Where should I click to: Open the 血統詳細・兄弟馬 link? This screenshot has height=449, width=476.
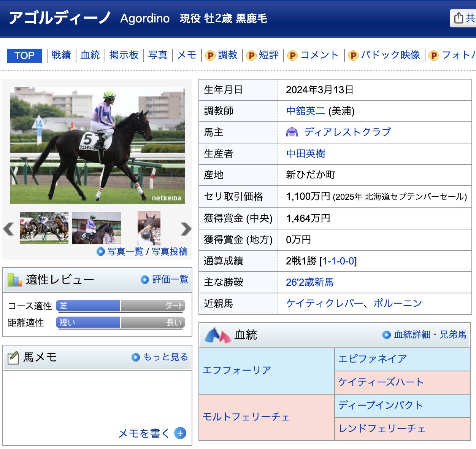[x=430, y=334]
